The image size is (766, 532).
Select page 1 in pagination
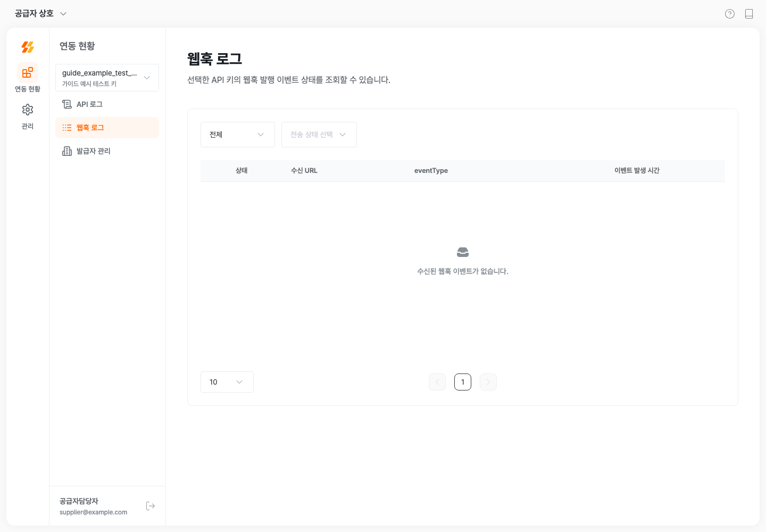point(463,382)
